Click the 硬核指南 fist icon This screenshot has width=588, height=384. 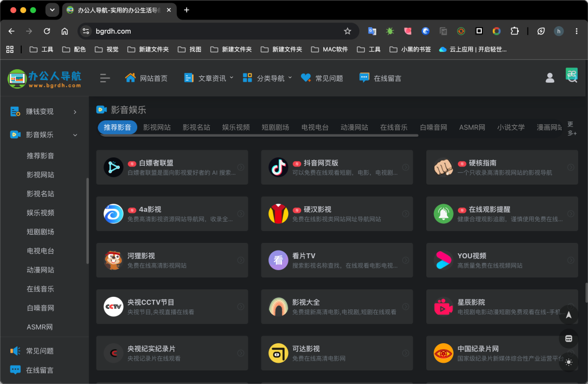(443, 167)
